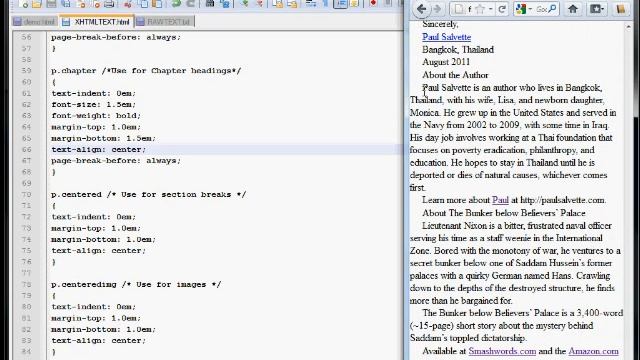Click 'About The Bunker below Believers' Palace' heading
The height and width of the screenshot is (360, 640).
(x=504, y=213)
